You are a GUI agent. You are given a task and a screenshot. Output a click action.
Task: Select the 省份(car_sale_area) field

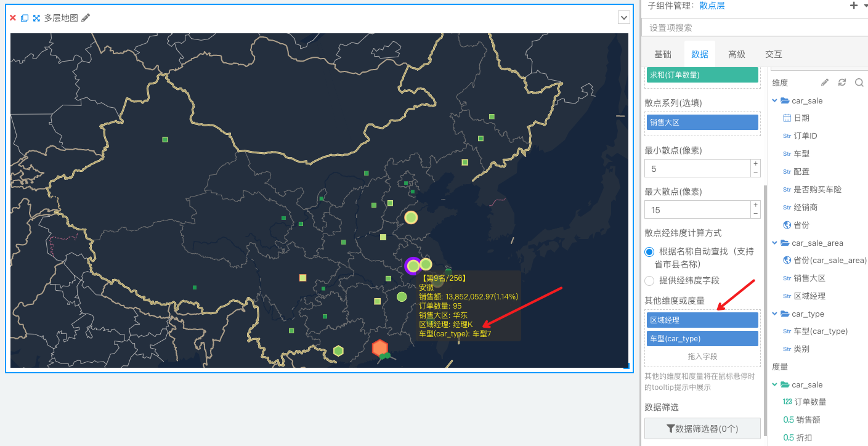[830, 260]
